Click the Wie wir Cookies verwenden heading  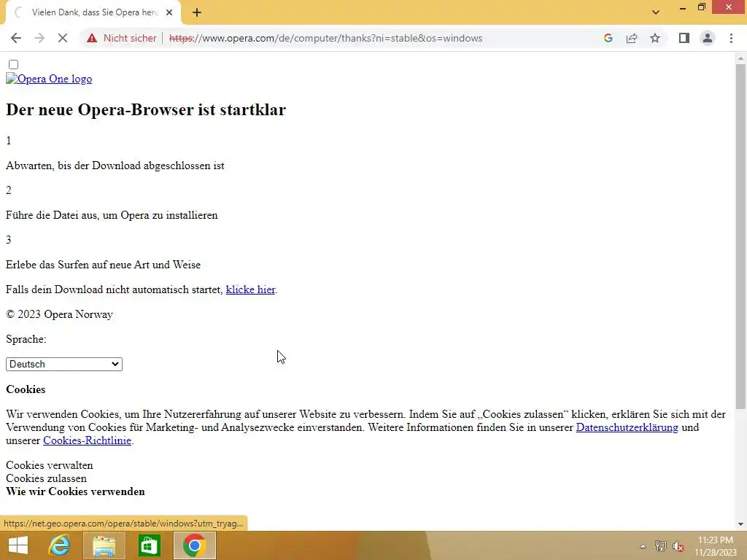click(x=75, y=491)
